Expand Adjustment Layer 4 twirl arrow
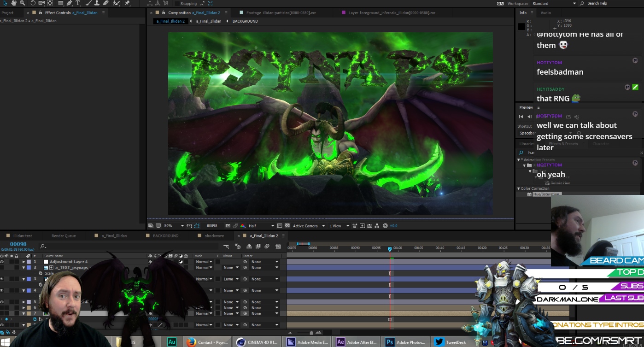The height and width of the screenshot is (347, 644). [23, 262]
